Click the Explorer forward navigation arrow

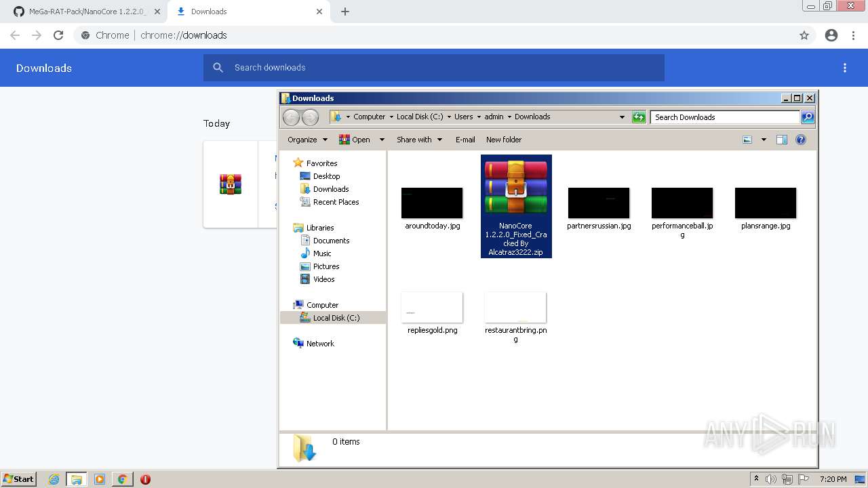(310, 117)
